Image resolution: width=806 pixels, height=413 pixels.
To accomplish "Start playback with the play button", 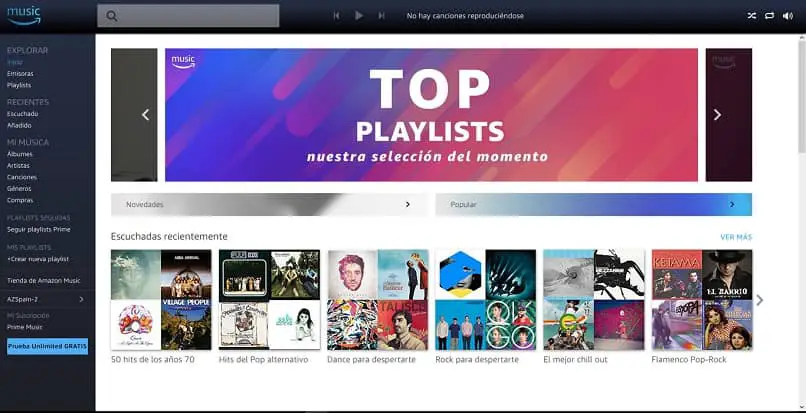I will (x=359, y=16).
